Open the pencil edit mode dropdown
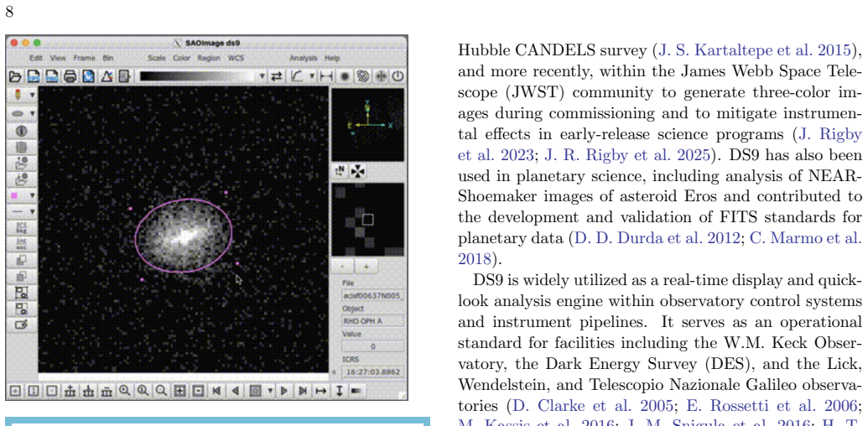 pos(32,95)
